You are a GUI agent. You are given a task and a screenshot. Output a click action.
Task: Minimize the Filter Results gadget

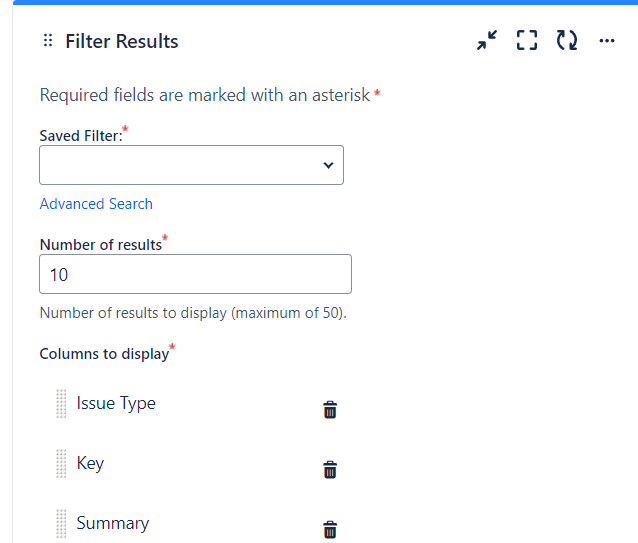[x=487, y=41]
